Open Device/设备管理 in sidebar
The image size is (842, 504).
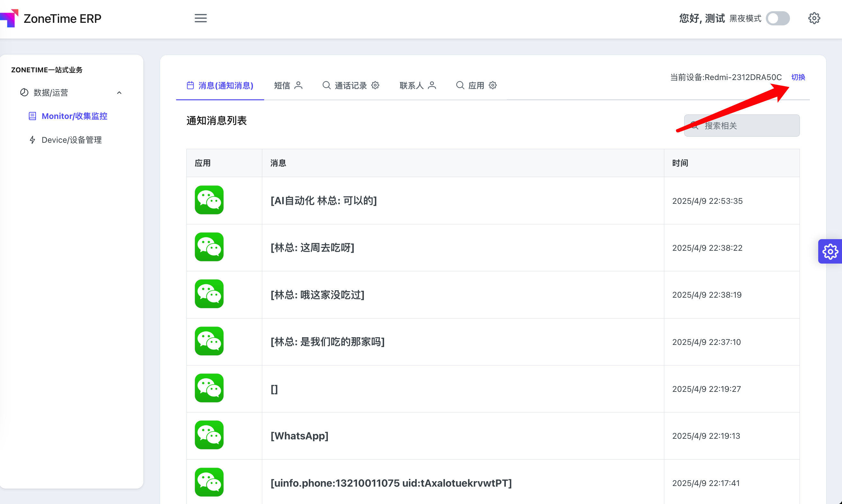click(66, 140)
